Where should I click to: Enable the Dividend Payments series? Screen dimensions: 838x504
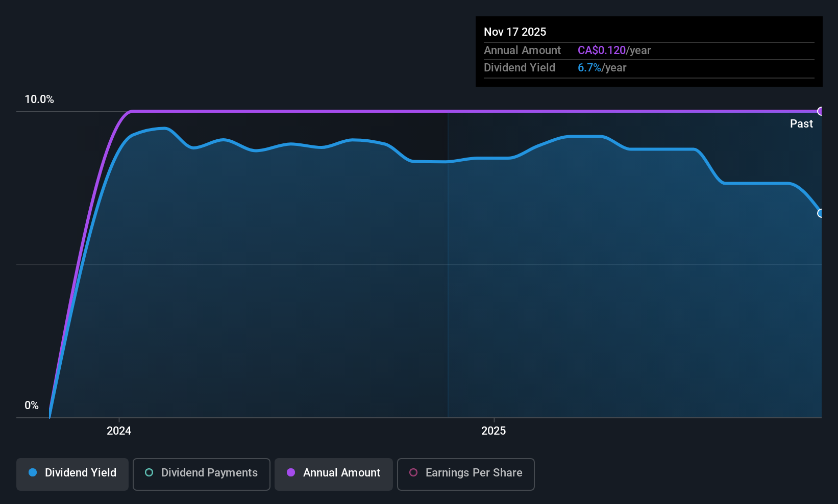pos(201,474)
